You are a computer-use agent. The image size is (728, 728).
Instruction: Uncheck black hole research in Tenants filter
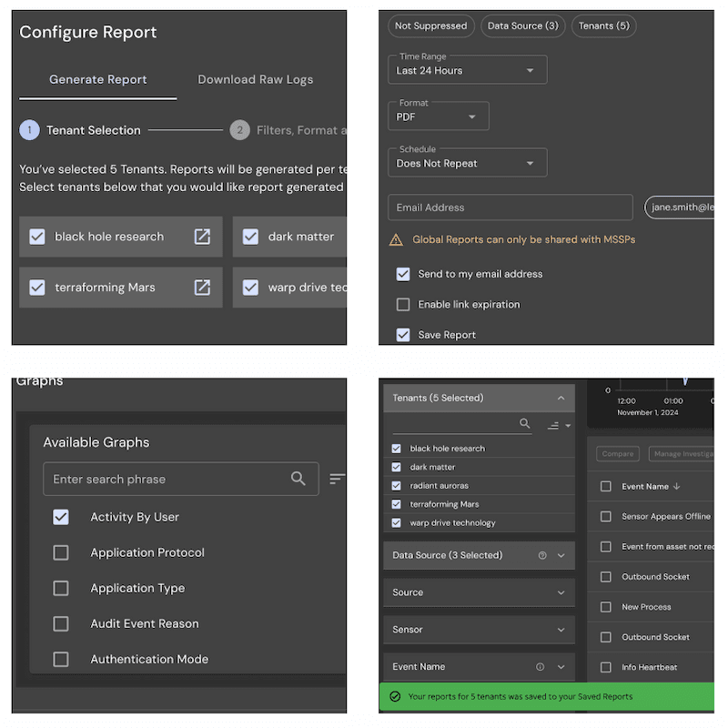396,449
